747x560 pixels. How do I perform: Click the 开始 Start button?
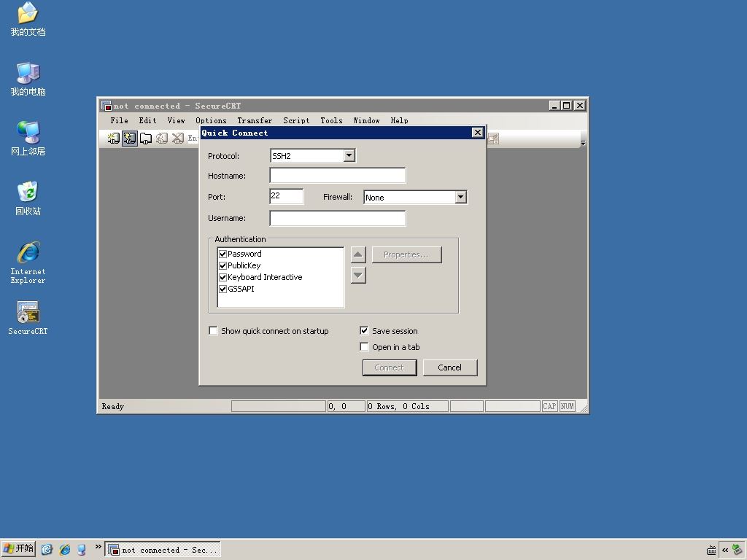coord(18,548)
